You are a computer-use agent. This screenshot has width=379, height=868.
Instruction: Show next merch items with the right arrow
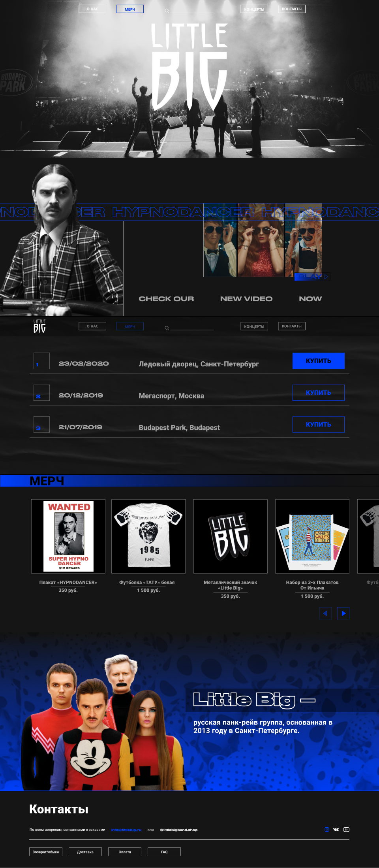[343, 613]
